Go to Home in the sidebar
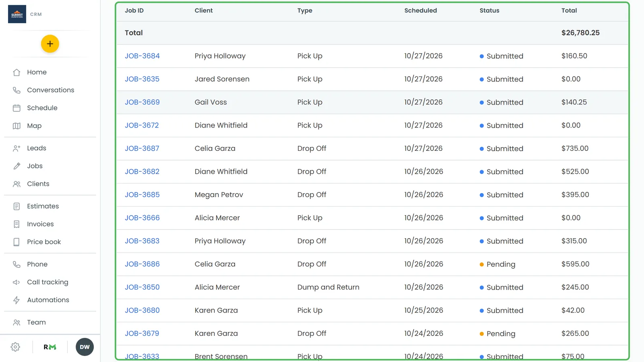Image resolution: width=644 pixels, height=362 pixels. click(x=37, y=72)
